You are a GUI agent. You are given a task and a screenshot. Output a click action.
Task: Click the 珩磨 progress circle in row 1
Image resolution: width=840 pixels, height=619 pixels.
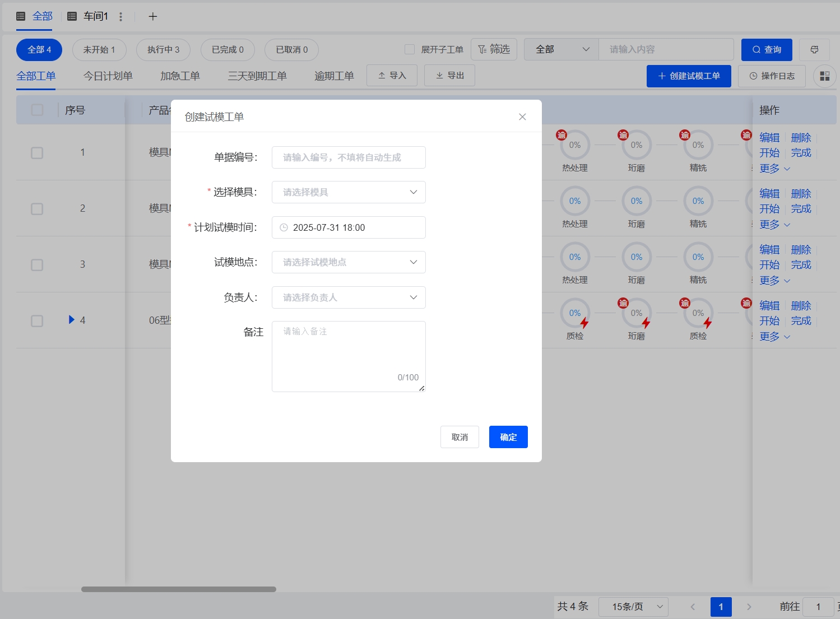pos(637,145)
